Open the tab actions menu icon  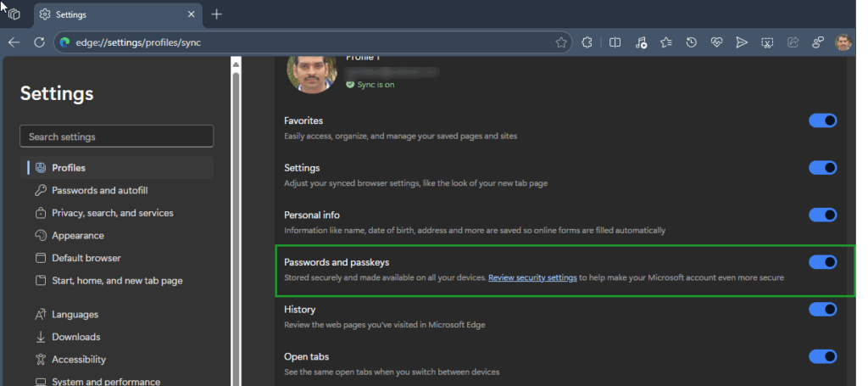pos(14,14)
